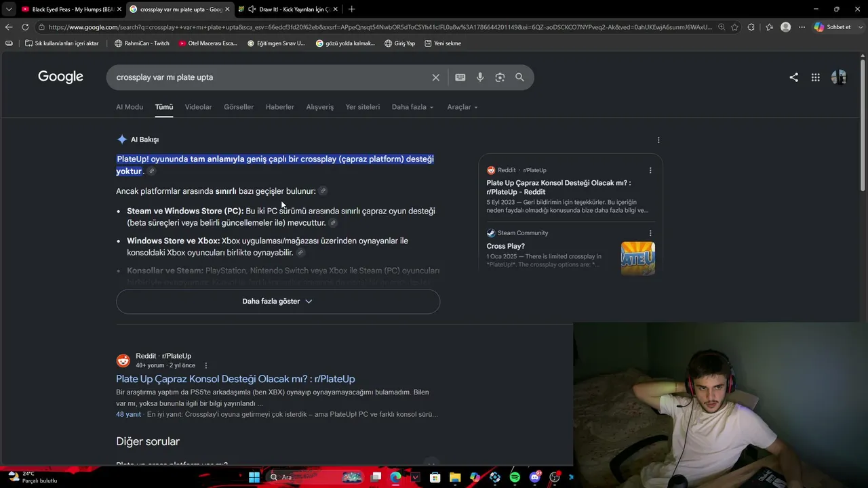Switch to the Draw It! Kick tab
This screenshot has width=868, height=488.
(288, 9)
